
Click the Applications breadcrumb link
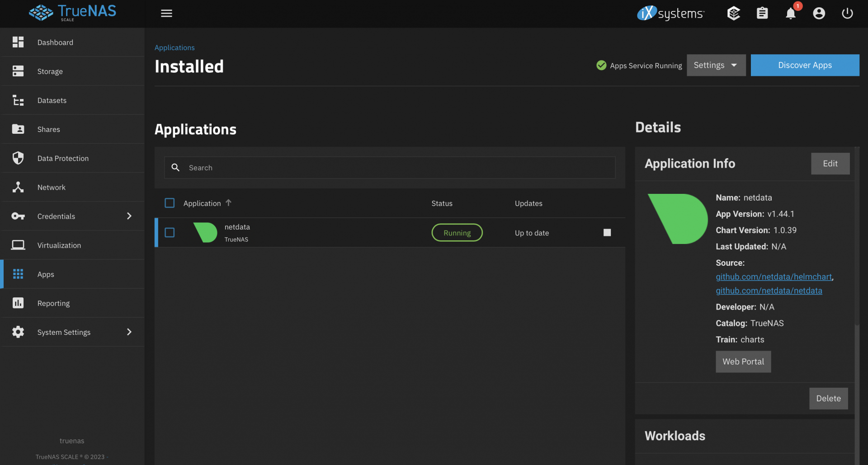click(175, 47)
